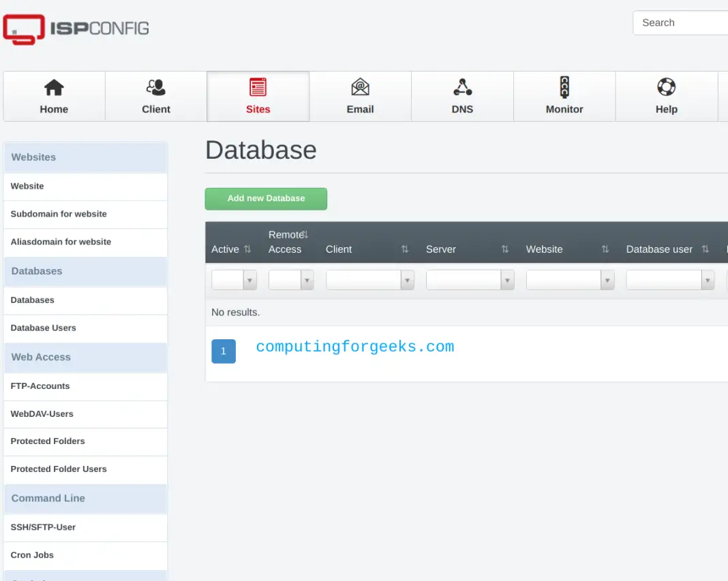The height and width of the screenshot is (581, 728).
Task: Open the Email module icon
Action: click(x=360, y=87)
